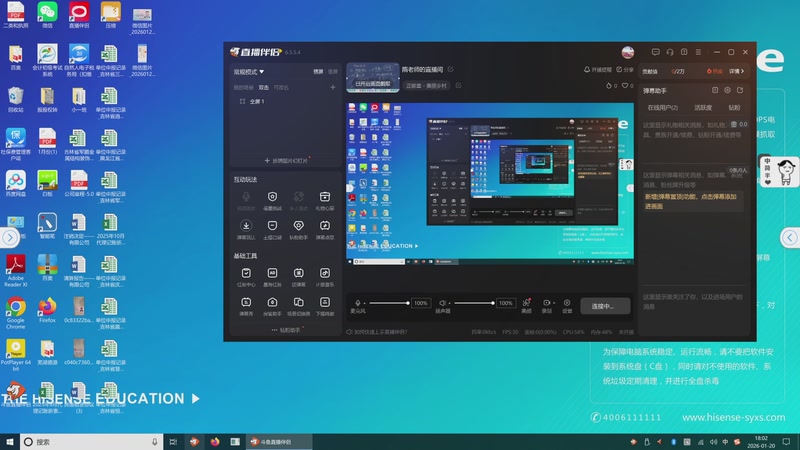Add a new scene with plus icon

tap(333, 87)
